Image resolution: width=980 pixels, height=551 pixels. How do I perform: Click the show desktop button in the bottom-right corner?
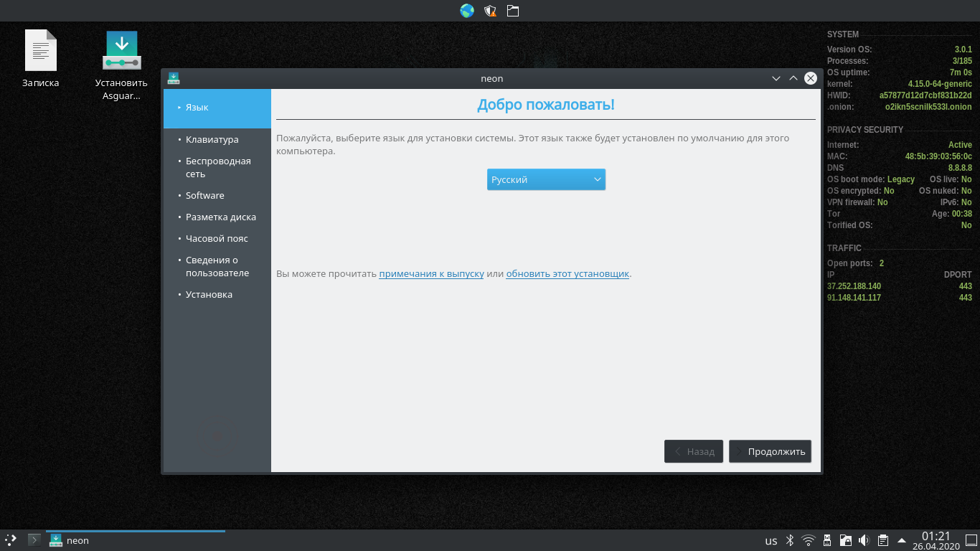click(x=971, y=540)
